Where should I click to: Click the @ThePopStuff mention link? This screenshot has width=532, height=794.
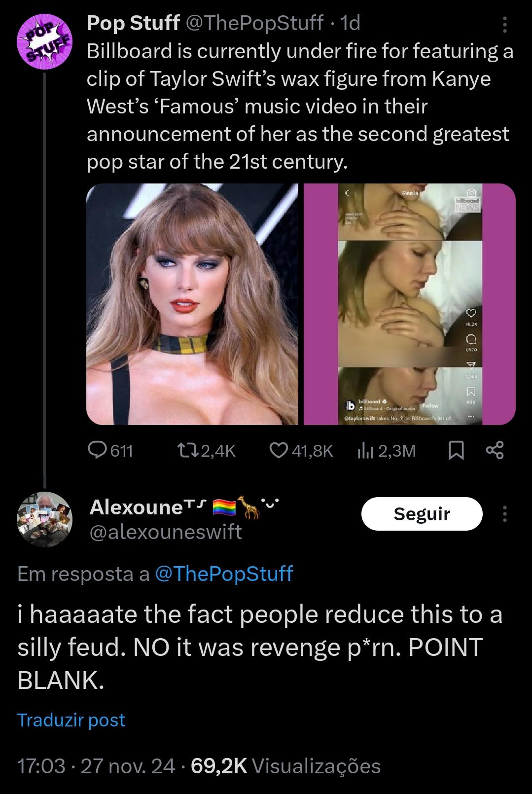coord(224,574)
